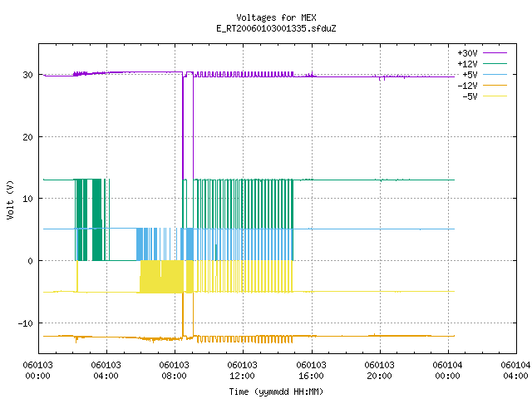The width and height of the screenshot is (532, 399).
Task: Click the blue +5V legend line sample
Action: [x=495, y=74]
